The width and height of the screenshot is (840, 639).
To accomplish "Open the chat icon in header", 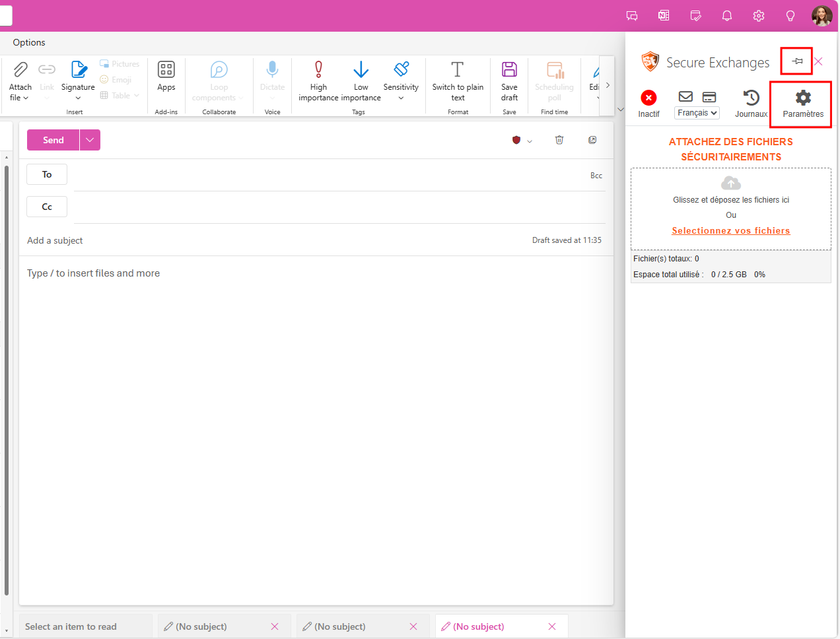I will tap(632, 16).
